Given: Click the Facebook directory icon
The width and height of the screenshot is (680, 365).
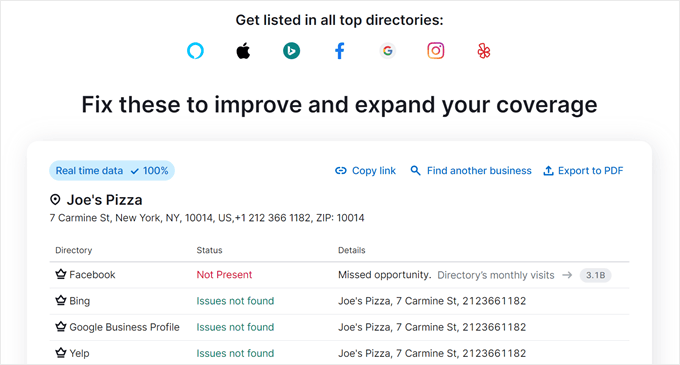Looking at the screenshot, I should click(340, 51).
